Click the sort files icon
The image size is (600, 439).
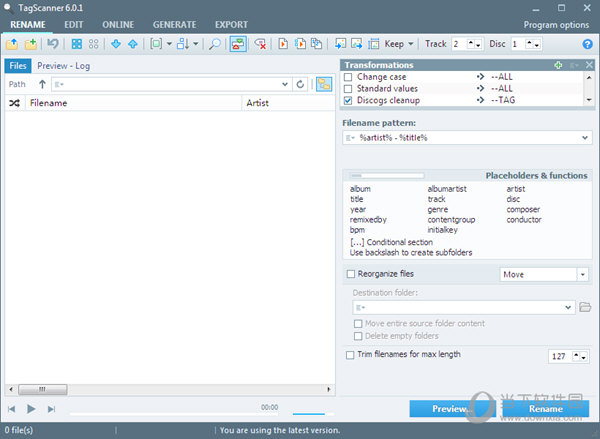point(183,44)
